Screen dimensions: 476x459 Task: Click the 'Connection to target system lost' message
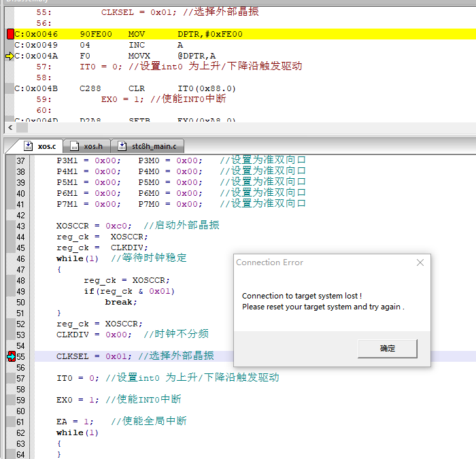pyautogui.click(x=302, y=296)
